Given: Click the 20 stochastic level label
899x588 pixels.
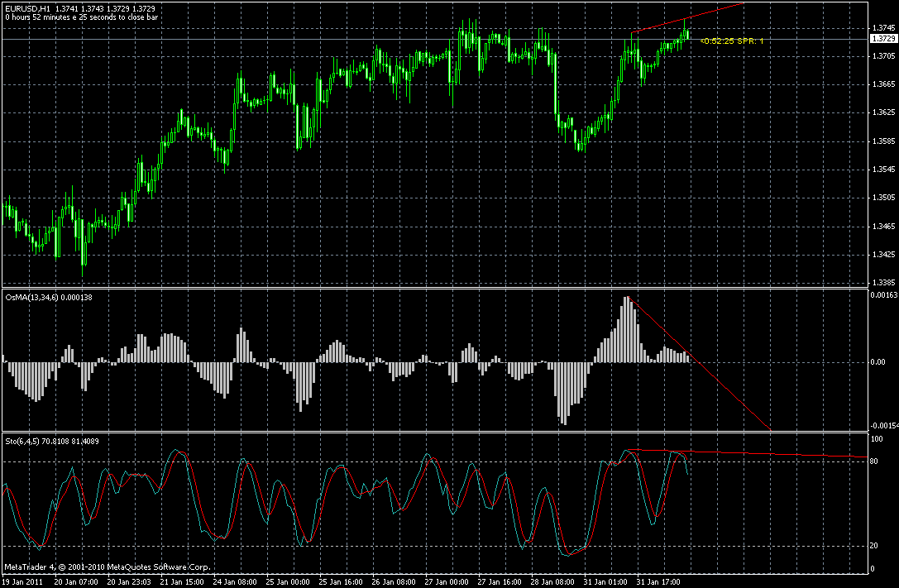Looking at the screenshot, I should [874, 546].
